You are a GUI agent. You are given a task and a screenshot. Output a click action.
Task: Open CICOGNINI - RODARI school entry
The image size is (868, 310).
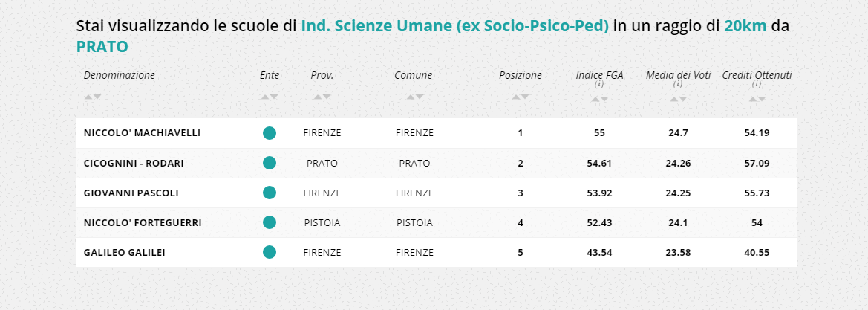(x=134, y=163)
